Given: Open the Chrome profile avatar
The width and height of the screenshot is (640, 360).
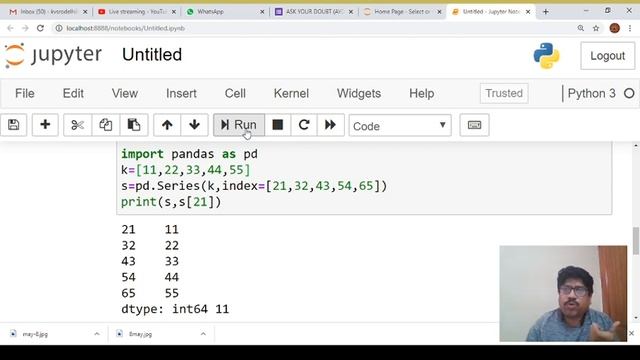Looking at the screenshot, I should (615, 28).
